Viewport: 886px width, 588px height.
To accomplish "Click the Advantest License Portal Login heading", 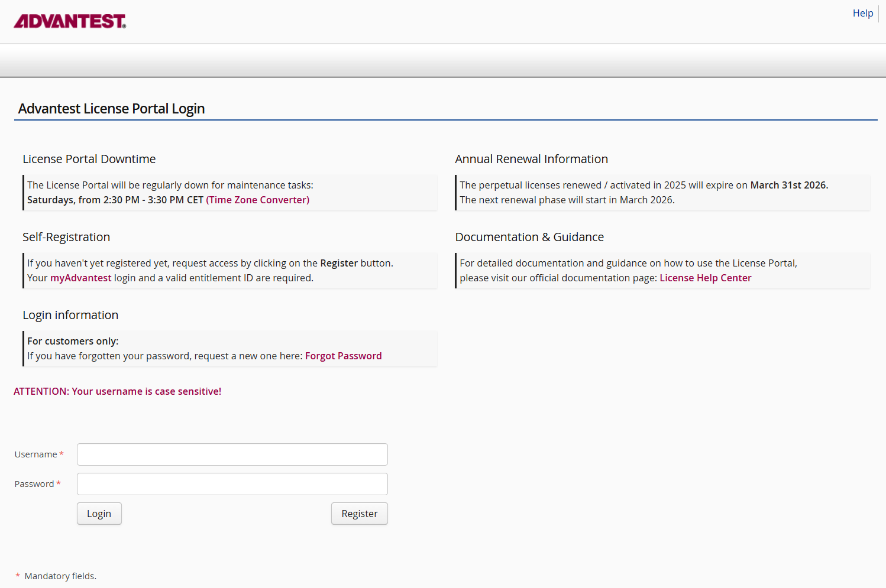I will pyautogui.click(x=111, y=109).
